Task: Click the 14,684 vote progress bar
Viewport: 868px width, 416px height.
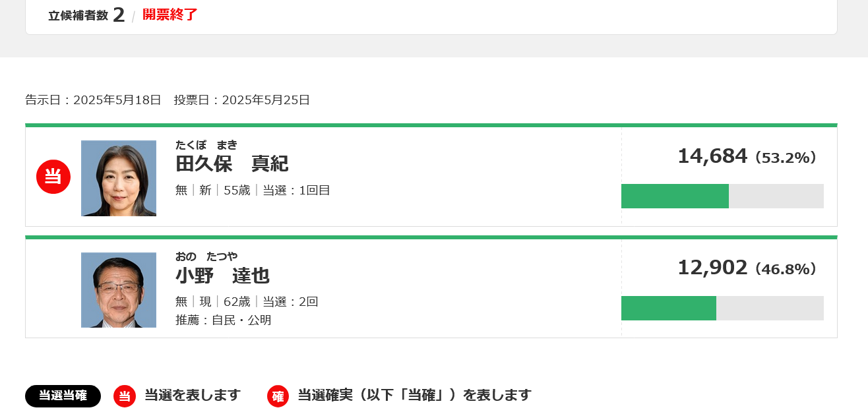Action: click(x=722, y=196)
